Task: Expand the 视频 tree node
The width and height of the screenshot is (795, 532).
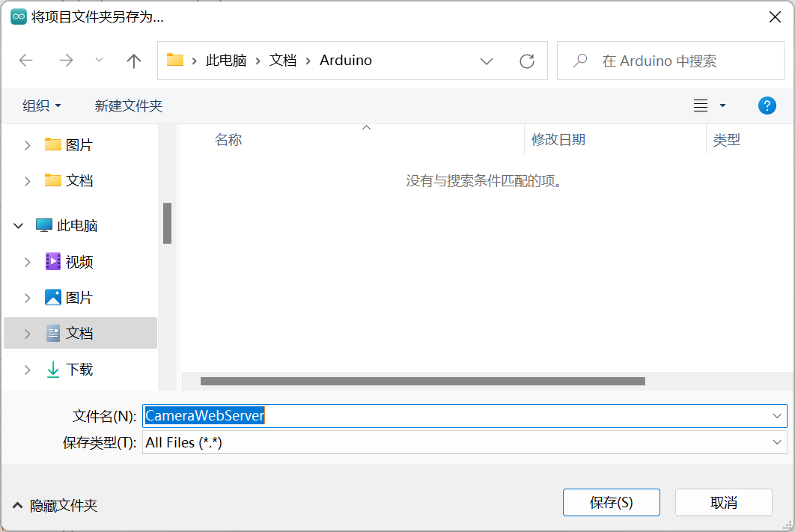Action: click(28, 263)
